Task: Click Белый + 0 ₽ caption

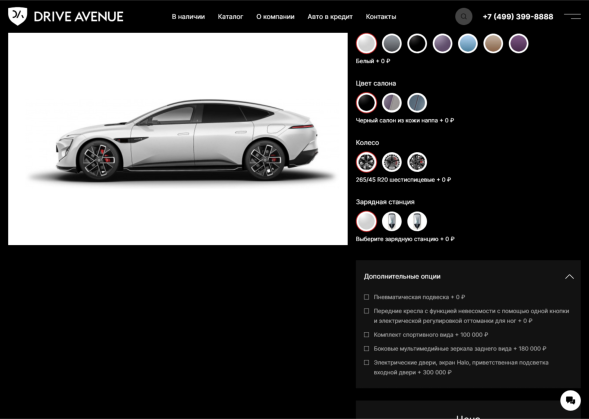Action: coord(373,61)
